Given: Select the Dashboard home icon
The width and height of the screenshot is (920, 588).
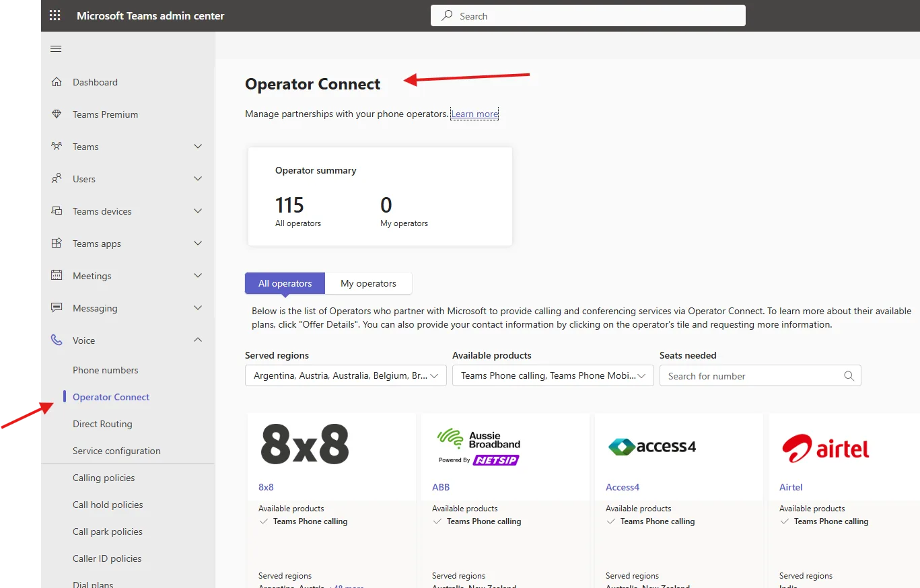Looking at the screenshot, I should click(57, 81).
